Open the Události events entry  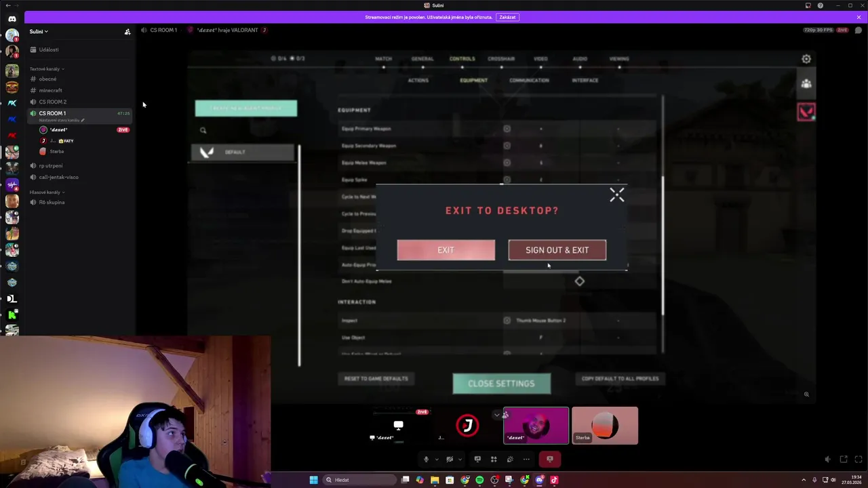(48, 49)
